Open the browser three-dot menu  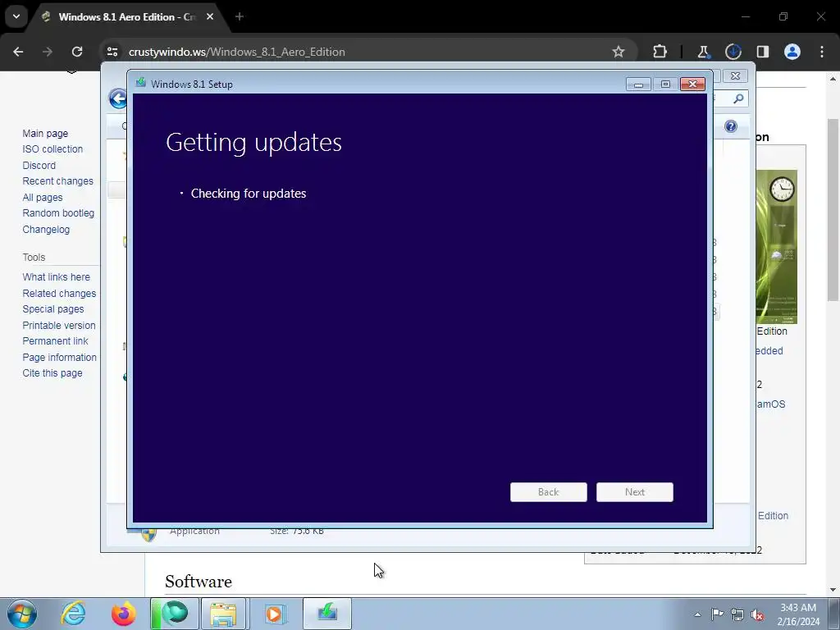coord(822,52)
